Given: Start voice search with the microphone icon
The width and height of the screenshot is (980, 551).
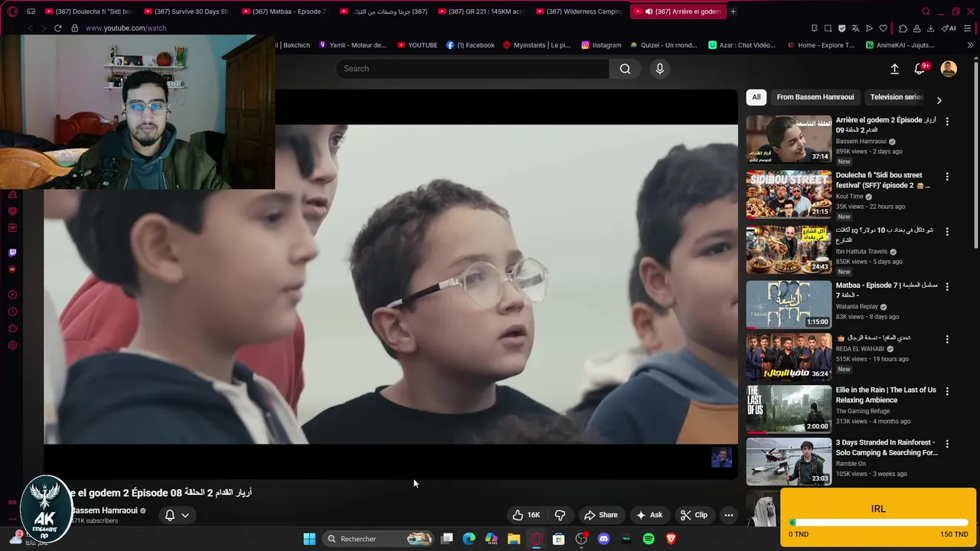Looking at the screenshot, I should [660, 69].
